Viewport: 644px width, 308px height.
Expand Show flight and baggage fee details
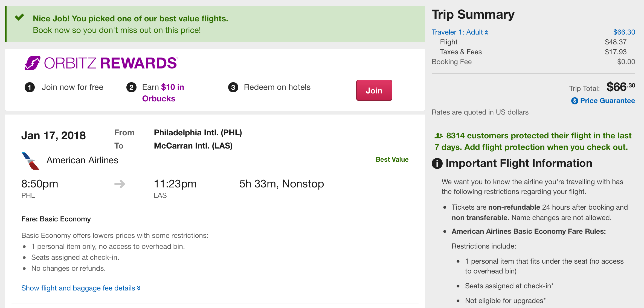click(81, 288)
